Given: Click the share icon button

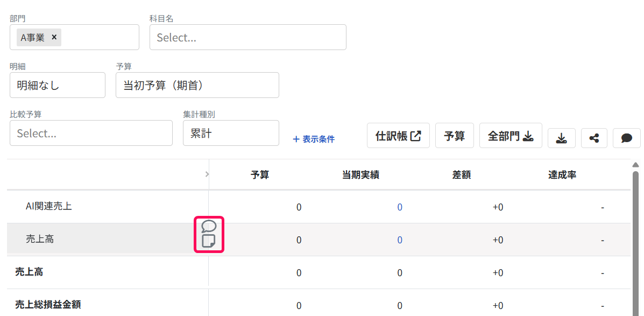Looking at the screenshot, I should [594, 138].
